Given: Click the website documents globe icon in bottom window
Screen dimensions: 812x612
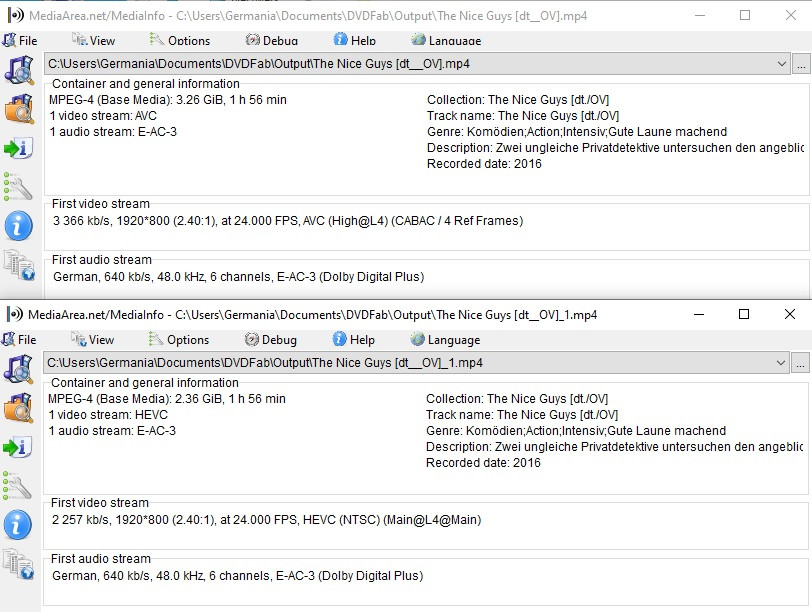Looking at the screenshot, I should pos(18,564).
